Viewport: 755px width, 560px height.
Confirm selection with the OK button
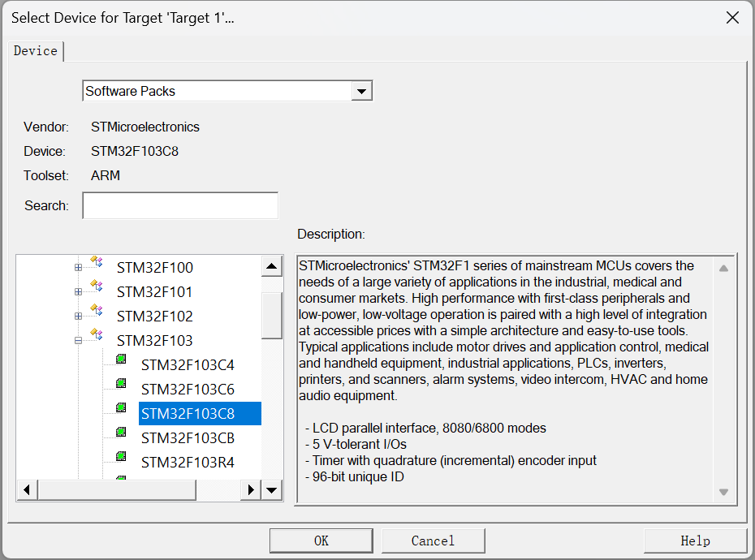pos(321,541)
